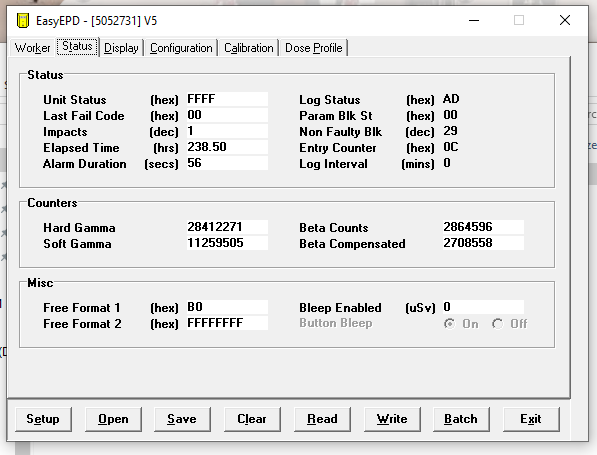The width and height of the screenshot is (597, 455).
Task: Click the EasyEPD app icon in title bar
Action: click(23, 20)
